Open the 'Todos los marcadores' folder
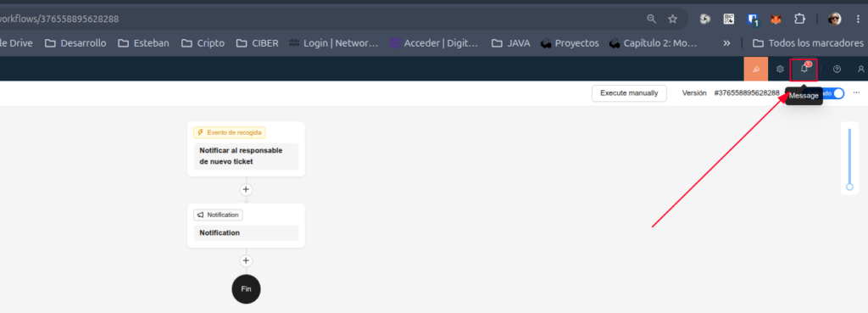 (808, 43)
